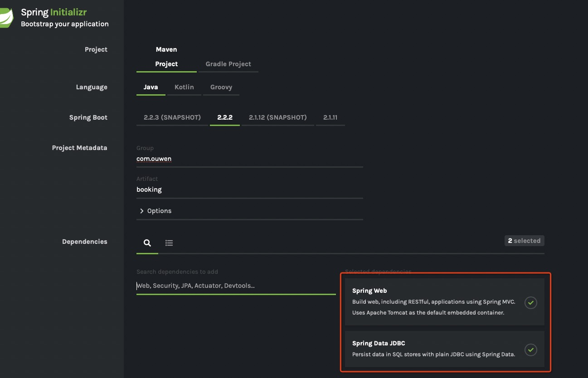The image size is (588, 378).
Task: Select the 2.1.12 SNAPSHOT version option
Action: point(278,117)
